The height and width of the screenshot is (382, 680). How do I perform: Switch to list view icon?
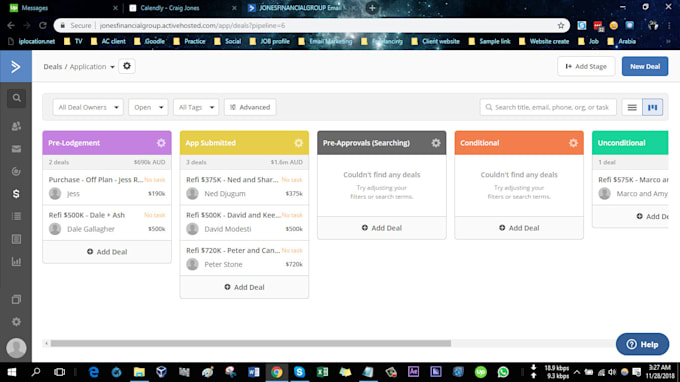coord(632,107)
